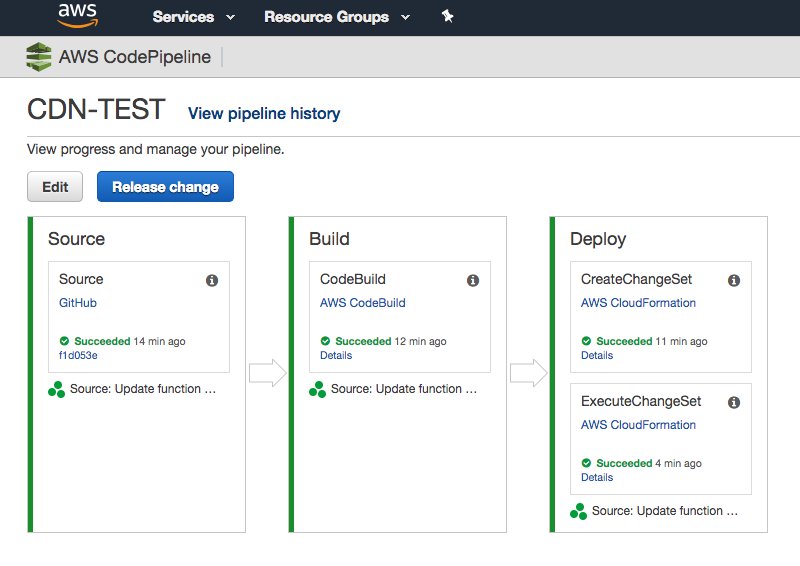Screen dimensions: 800x566
Task: Click the AWS CodePipeline service icon
Action: click(x=39, y=57)
